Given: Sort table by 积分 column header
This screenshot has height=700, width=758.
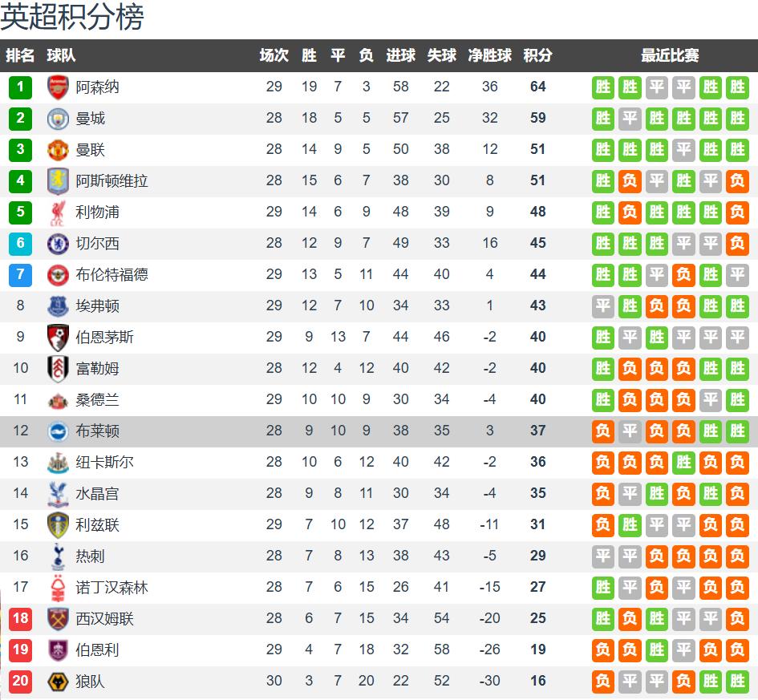Looking at the screenshot, I should (537, 55).
